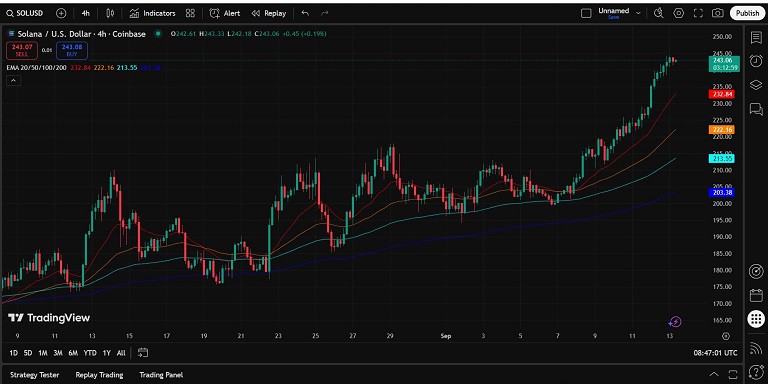Click the Sep label on time axis
Screen dimensions: 768x384
coord(446,336)
